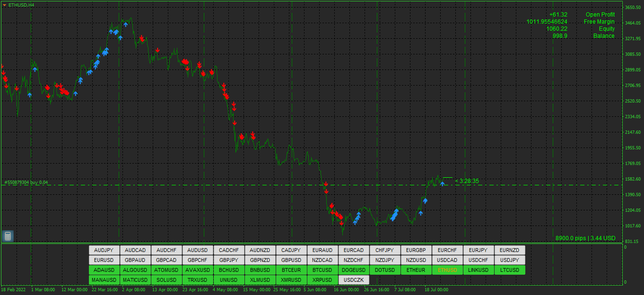Click GBPCHF button
The image size is (644, 295).
coord(197,260)
